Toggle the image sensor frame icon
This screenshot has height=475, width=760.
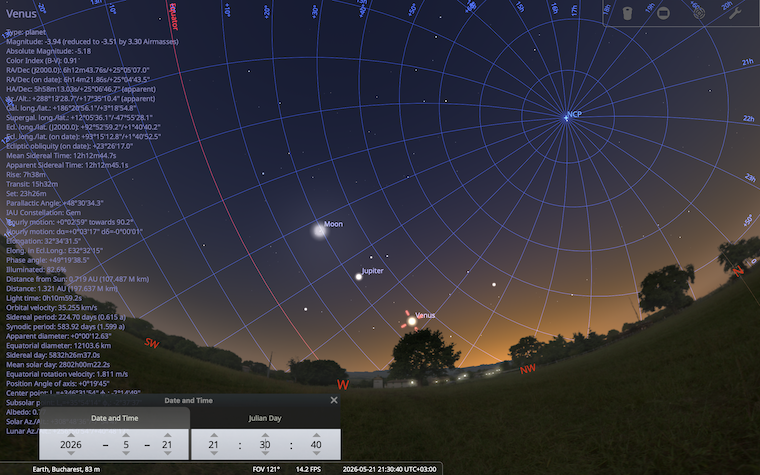click(663, 13)
